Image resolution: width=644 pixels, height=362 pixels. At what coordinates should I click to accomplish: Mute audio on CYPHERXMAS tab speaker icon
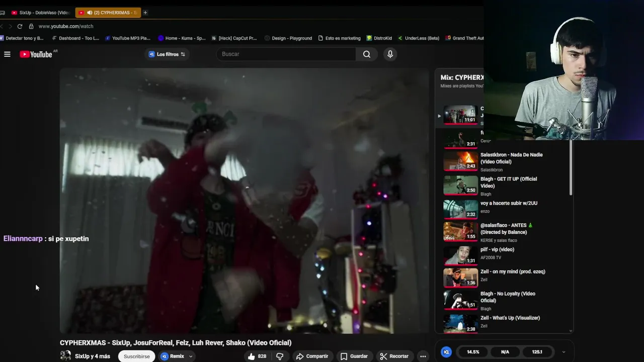pyautogui.click(x=90, y=13)
